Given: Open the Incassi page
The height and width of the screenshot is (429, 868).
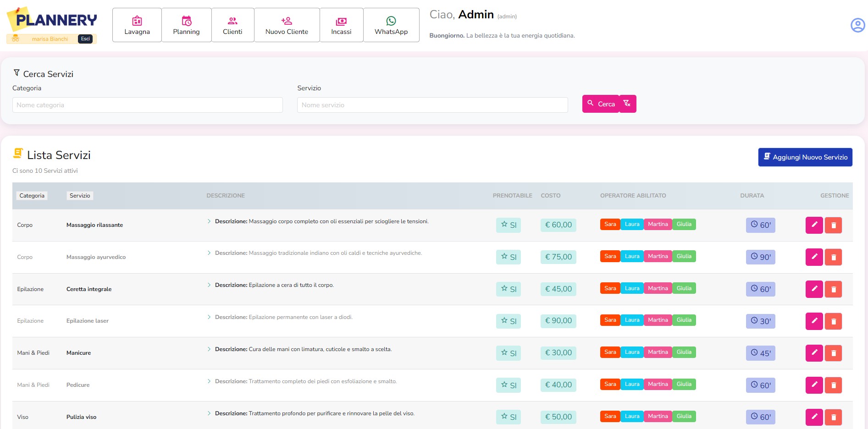Looking at the screenshot, I should (341, 25).
